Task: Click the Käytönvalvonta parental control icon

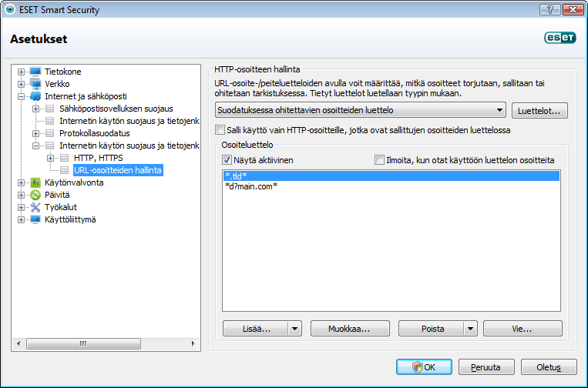Action: pyautogui.click(x=35, y=182)
